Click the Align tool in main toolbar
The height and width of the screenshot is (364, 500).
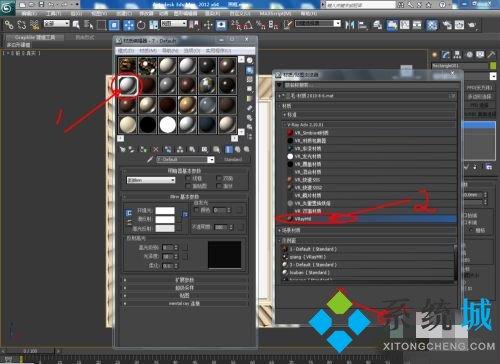[363, 25]
